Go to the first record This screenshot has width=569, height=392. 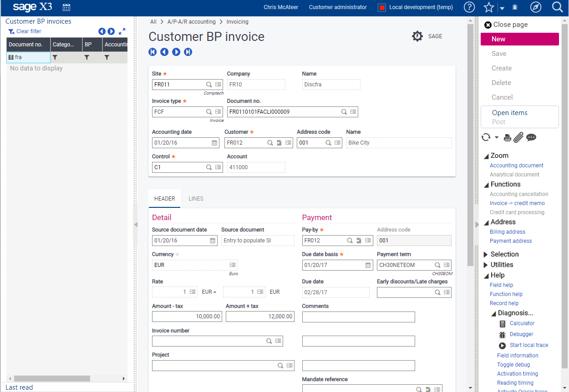[152, 52]
